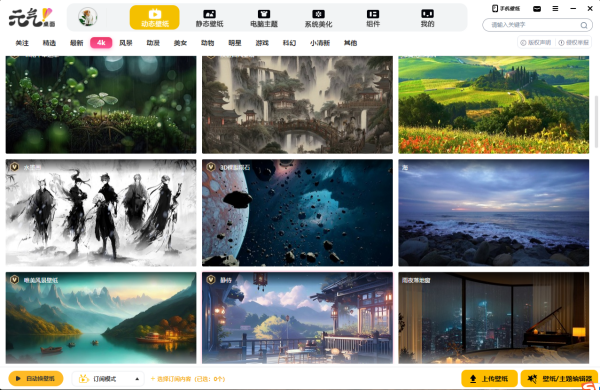This screenshot has height=390, width=600.
Task: Open the Chinese ink pagoda landscape thumbnail
Action: click(x=297, y=105)
